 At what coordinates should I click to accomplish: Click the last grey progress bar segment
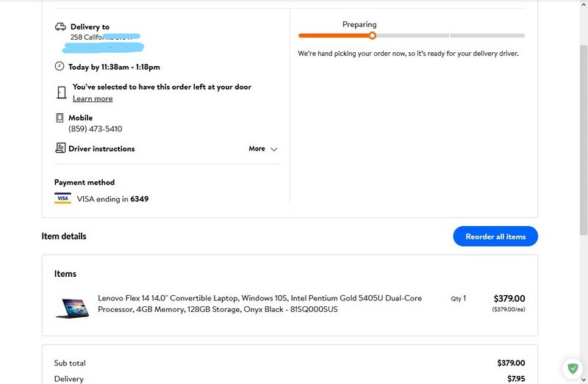point(487,35)
